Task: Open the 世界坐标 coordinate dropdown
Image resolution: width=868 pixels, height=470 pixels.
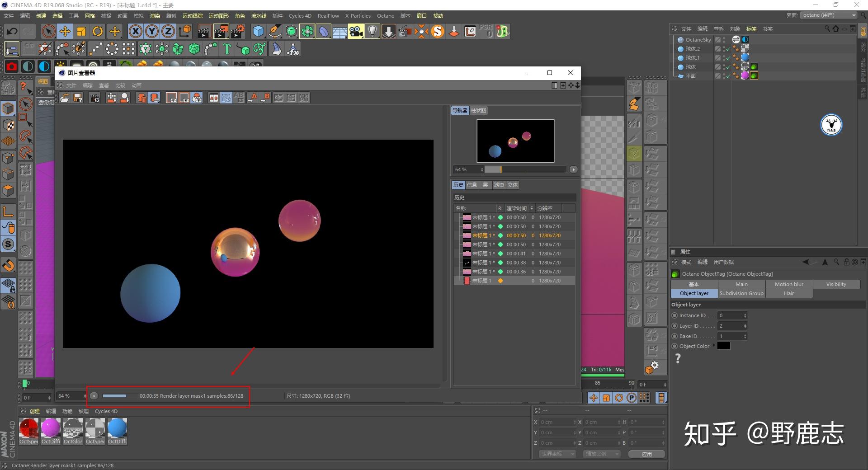Action: pos(557,454)
